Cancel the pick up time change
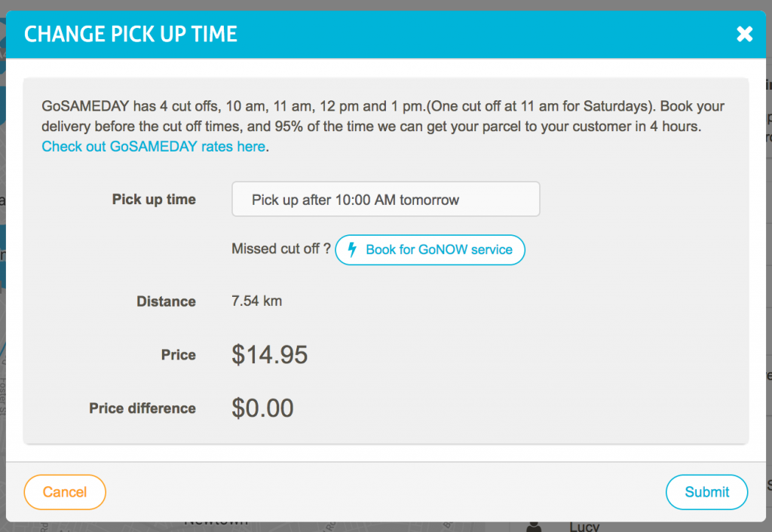 [x=65, y=492]
